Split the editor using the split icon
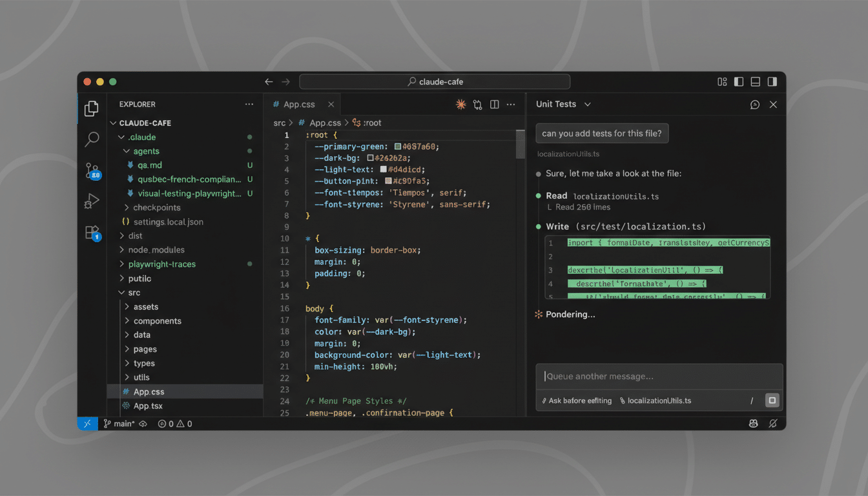Image resolution: width=868 pixels, height=496 pixels. 494,104
